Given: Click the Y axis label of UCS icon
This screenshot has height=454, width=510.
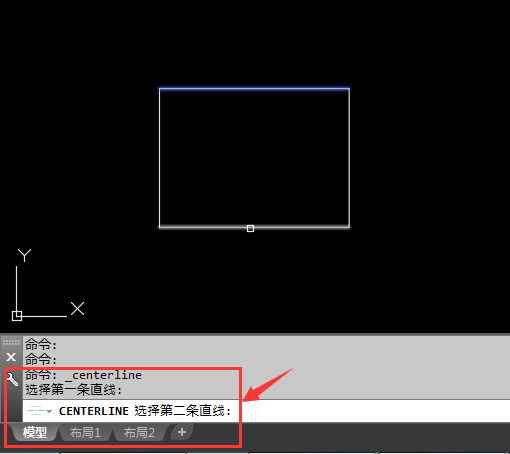Looking at the screenshot, I should [x=24, y=255].
